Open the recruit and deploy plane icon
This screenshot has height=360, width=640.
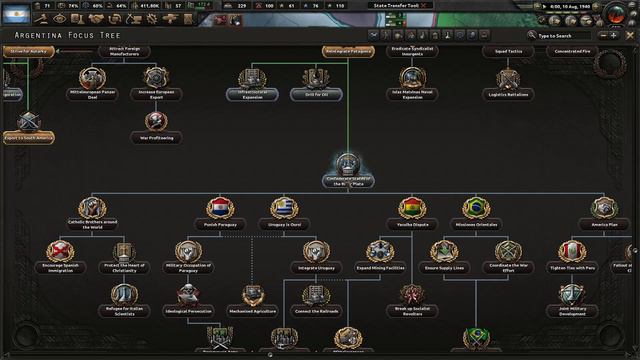(x=170, y=19)
